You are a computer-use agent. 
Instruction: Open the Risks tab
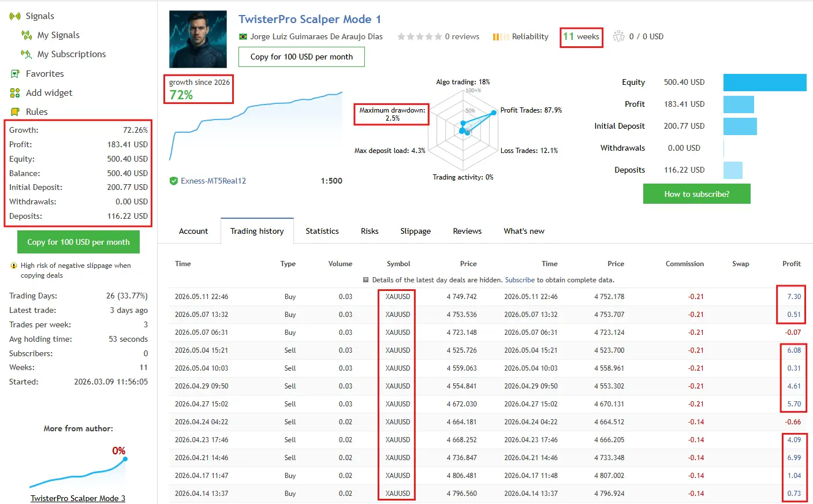click(x=370, y=231)
